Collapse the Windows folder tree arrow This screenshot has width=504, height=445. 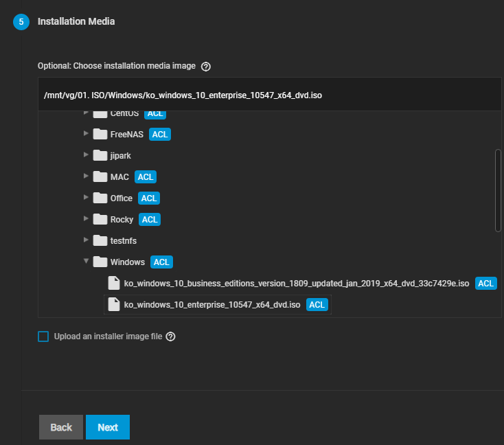tap(86, 262)
